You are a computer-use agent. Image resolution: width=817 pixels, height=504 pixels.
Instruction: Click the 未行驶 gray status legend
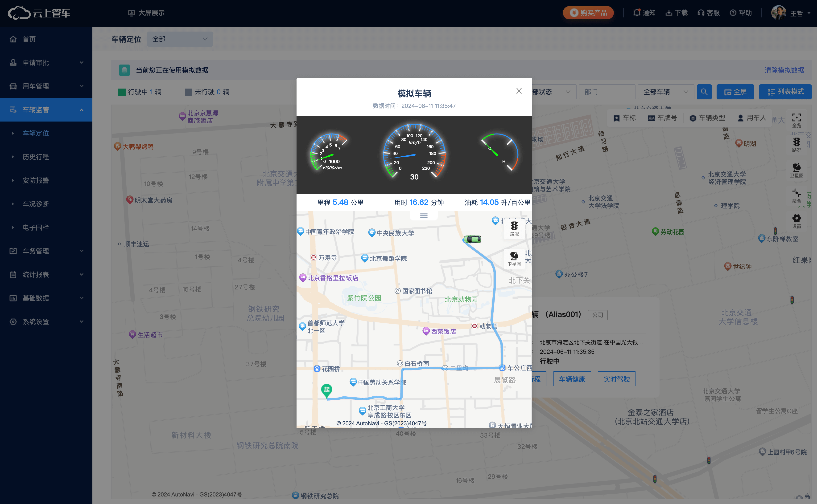click(x=207, y=92)
